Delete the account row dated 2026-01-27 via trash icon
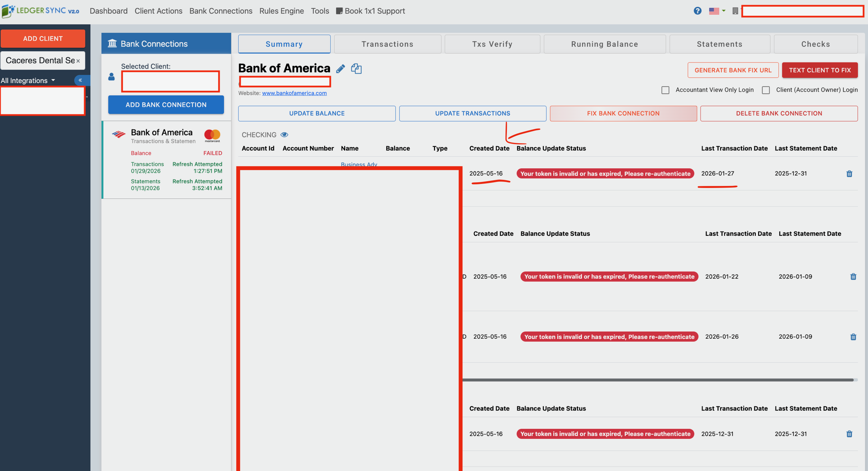 click(849, 174)
